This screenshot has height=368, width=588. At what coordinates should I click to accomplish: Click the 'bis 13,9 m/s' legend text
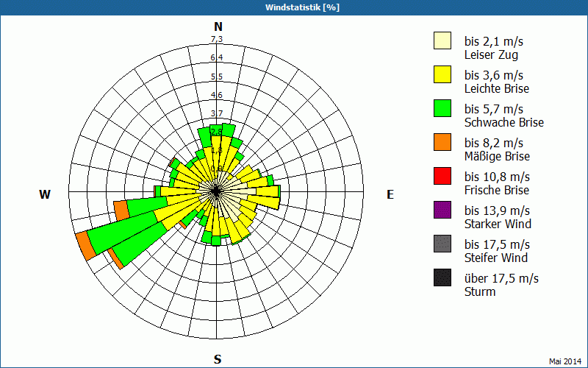pyautogui.click(x=497, y=211)
